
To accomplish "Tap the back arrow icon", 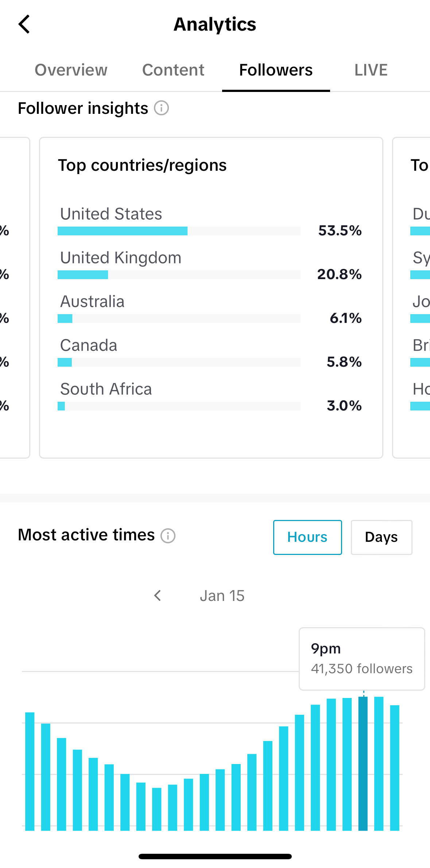I will 24,24.
